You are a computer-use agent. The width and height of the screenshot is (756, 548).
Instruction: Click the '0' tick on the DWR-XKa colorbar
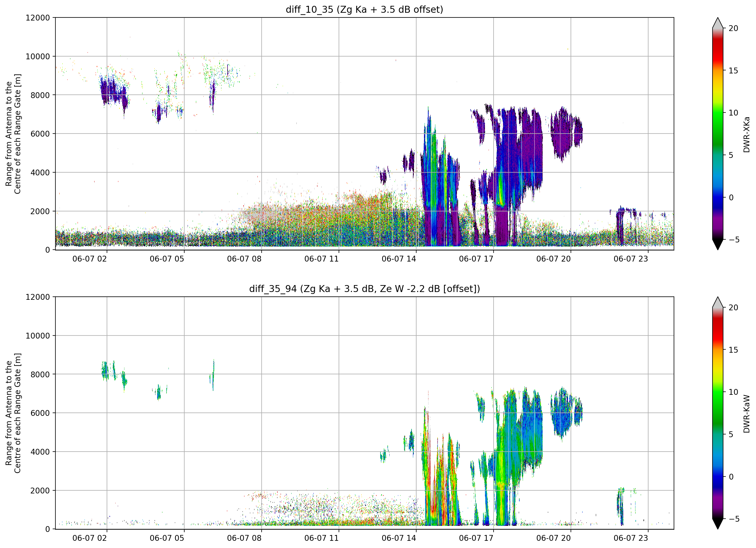coord(731,197)
